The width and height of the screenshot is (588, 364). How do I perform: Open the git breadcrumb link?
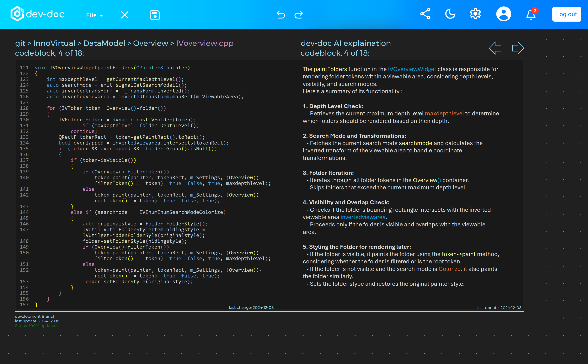(20, 43)
